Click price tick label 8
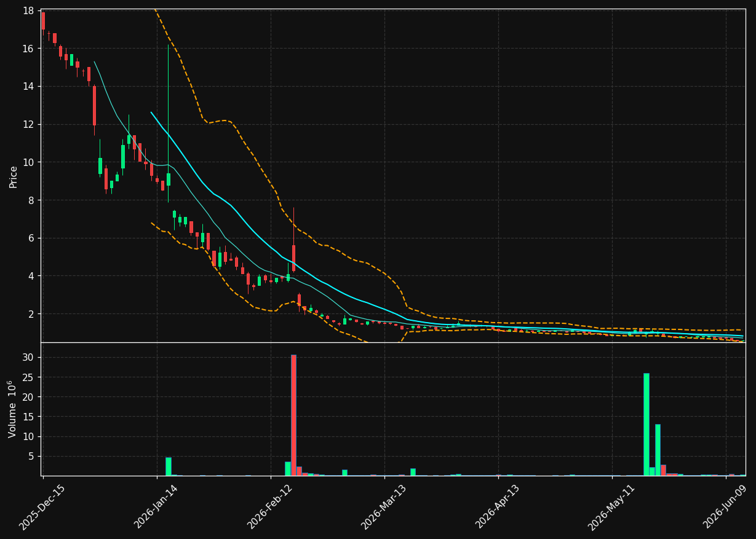This screenshot has height=539, width=756. 31,200
